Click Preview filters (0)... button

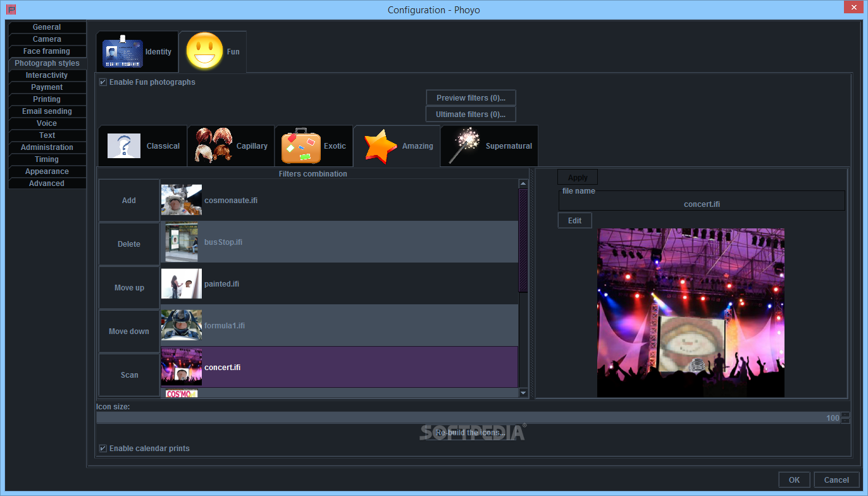(471, 98)
